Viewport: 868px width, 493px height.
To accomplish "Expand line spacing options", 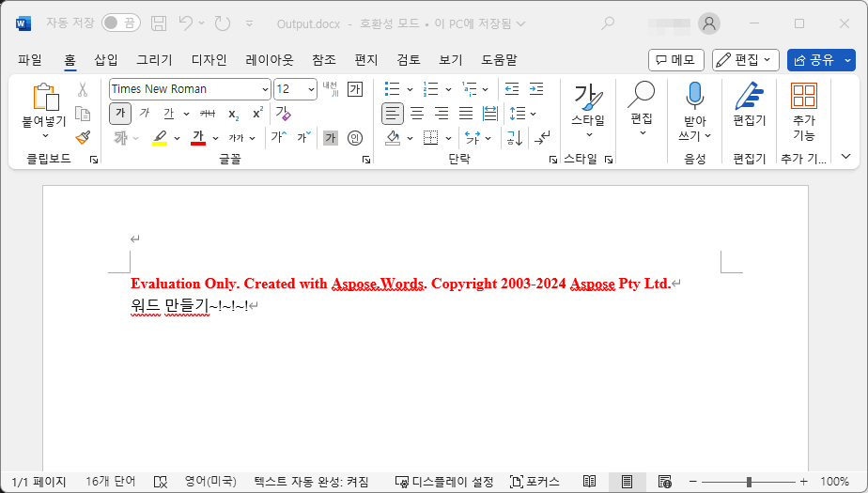I will point(533,114).
